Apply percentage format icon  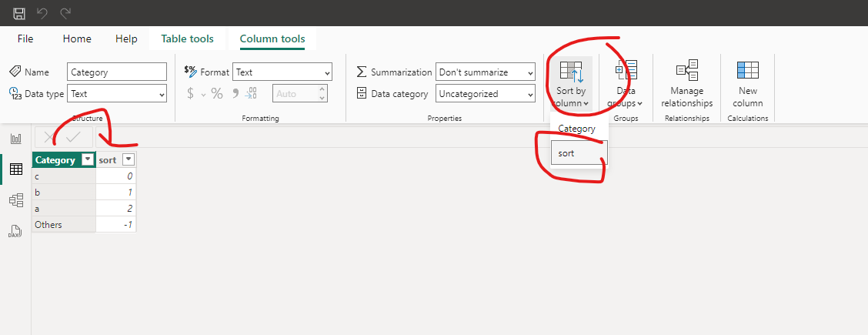tap(217, 94)
